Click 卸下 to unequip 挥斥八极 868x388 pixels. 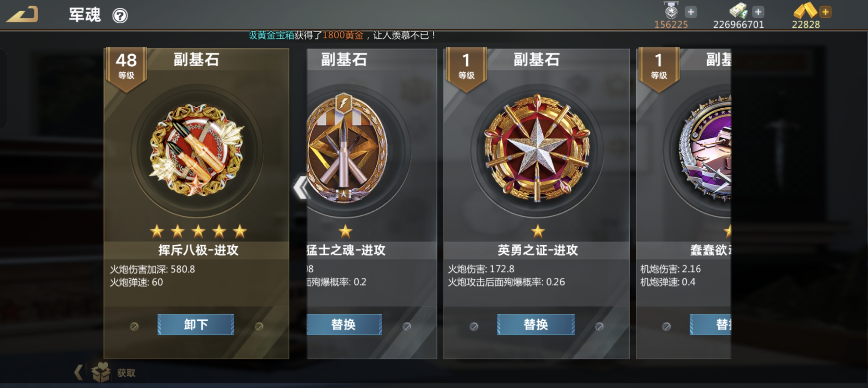pyautogui.click(x=196, y=324)
